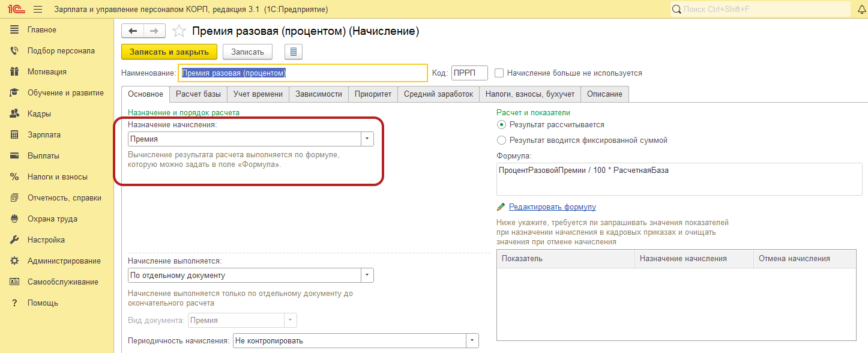
Task: Select 'Результат вводится фиксированной суммой' option
Action: [x=502, y=140]
